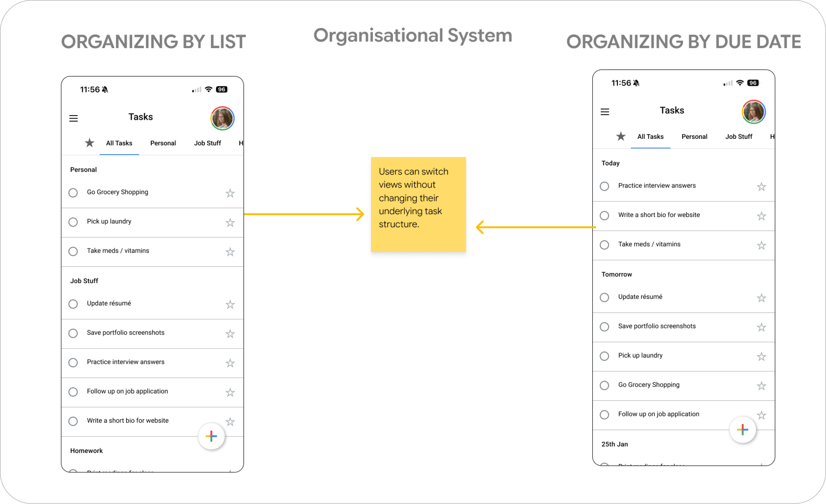Click Organisational System heading

tap(413, 36)
